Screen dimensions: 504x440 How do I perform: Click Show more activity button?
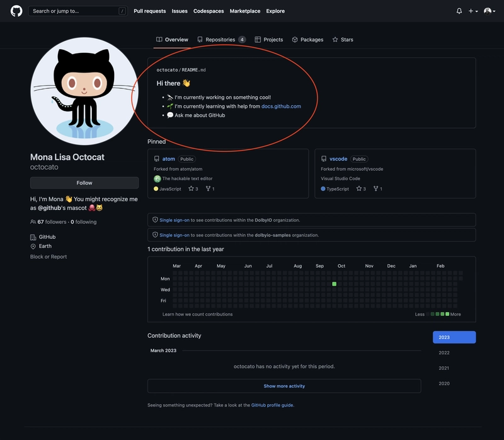[284, 386]
